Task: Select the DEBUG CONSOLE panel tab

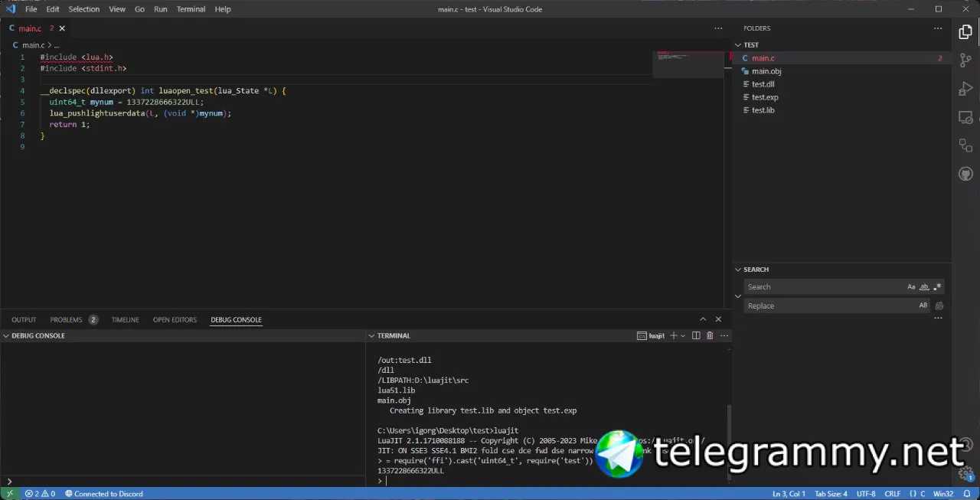Action: coord(237,319)
